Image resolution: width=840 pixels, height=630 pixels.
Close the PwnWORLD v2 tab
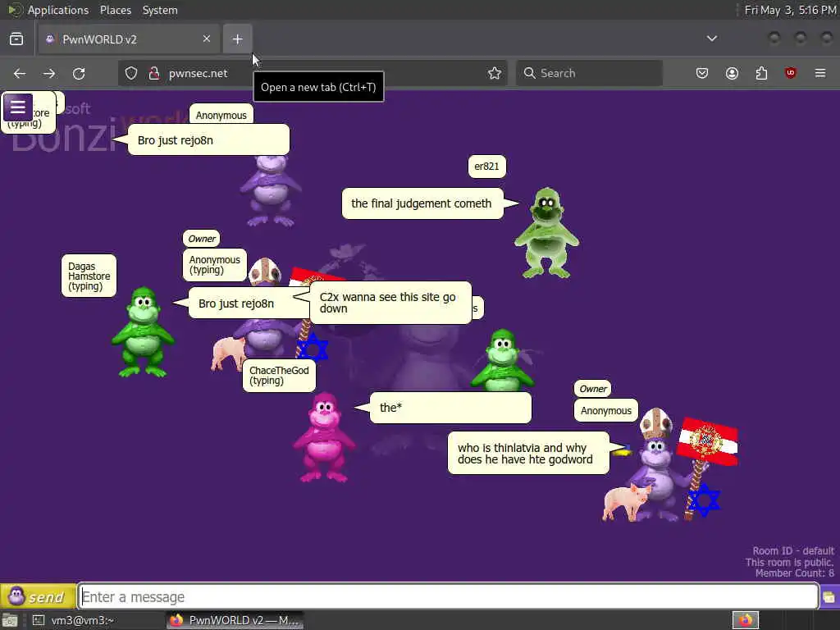click(206, 39)
